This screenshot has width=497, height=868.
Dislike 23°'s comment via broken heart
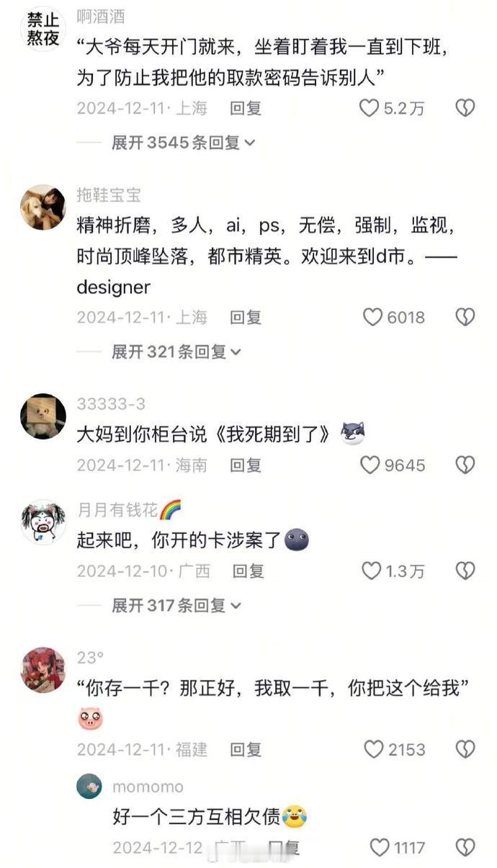465,749
